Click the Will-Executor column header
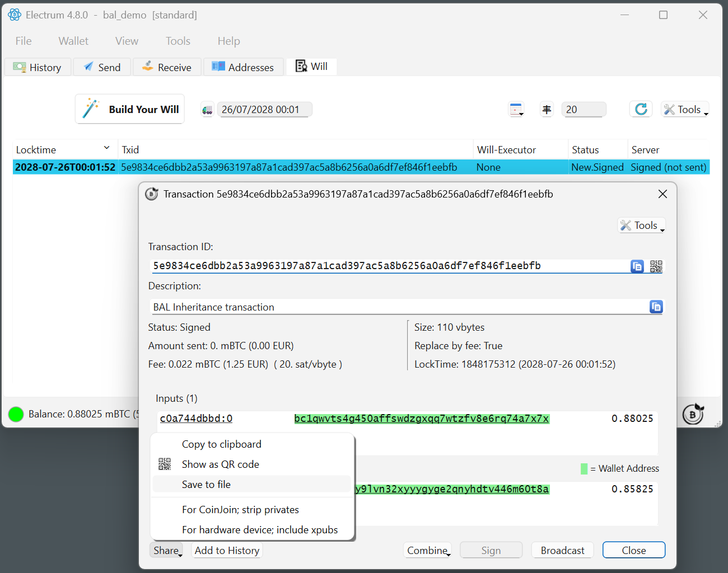 [521, 150]
